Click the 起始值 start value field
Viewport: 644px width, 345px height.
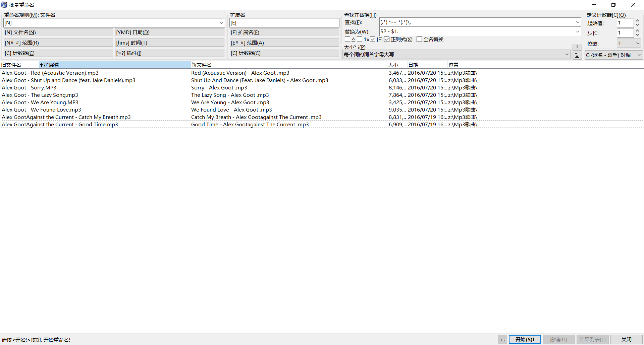coord(625,23)
